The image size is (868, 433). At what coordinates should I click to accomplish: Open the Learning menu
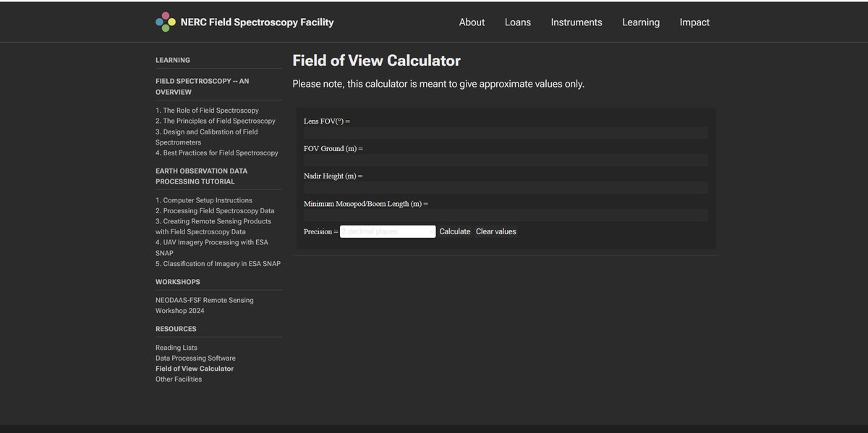click(x=641, y=22)
